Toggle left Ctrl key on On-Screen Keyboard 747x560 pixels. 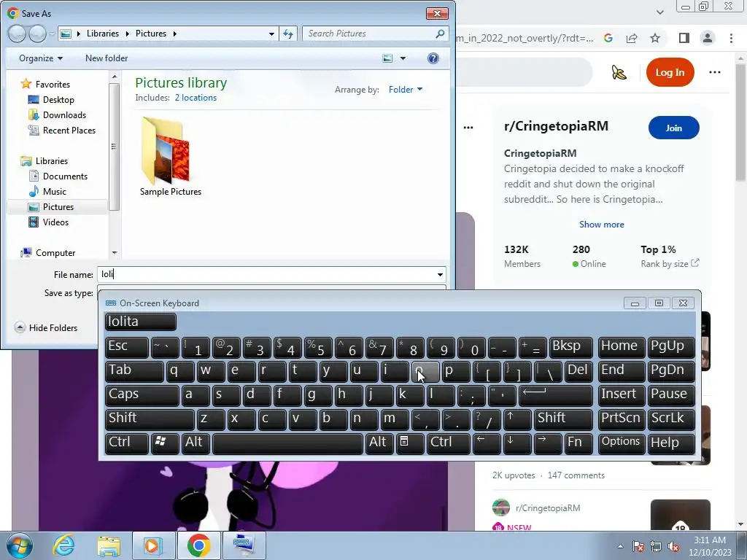127,443
